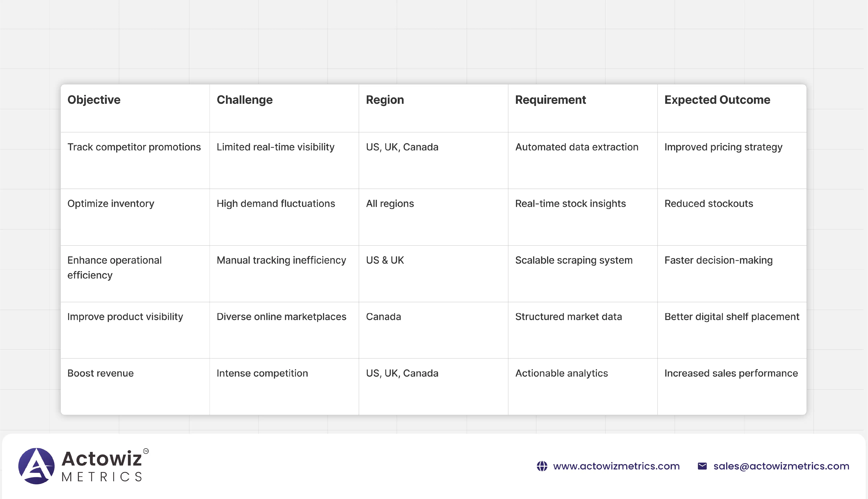The height and width of the screenshot is (499, 868).
Task: Open the www.actowizmetrics.com link
Action: [x=616, y=466]
